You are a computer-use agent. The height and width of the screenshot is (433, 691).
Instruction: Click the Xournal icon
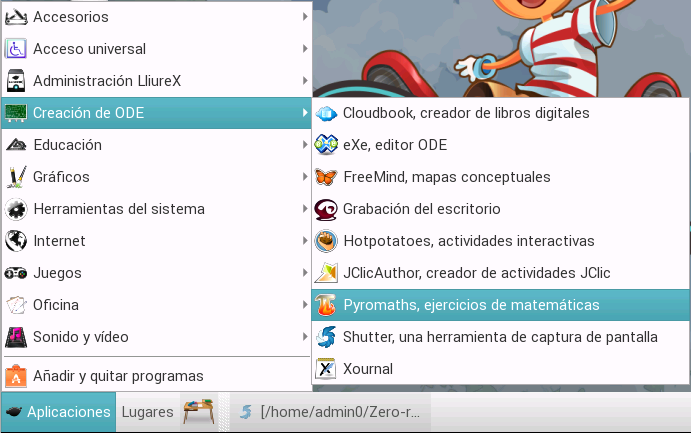click(x=326, y=369)
